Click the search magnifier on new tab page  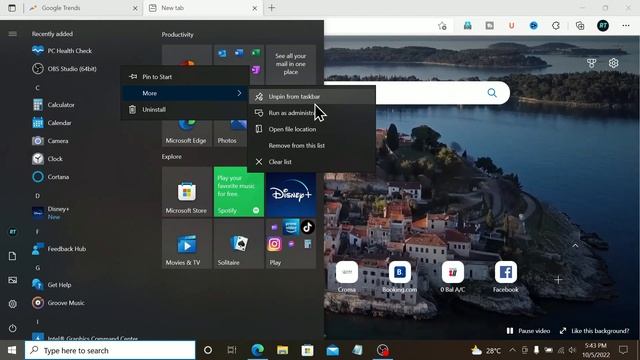(492, 93)
